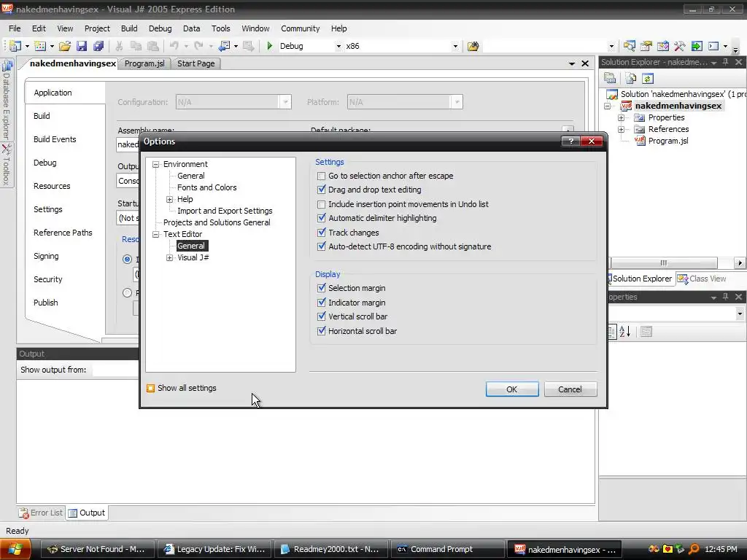Toggle the Vertical scroll bar checkbox
747x560 pixels.
[x=322, y=316]
